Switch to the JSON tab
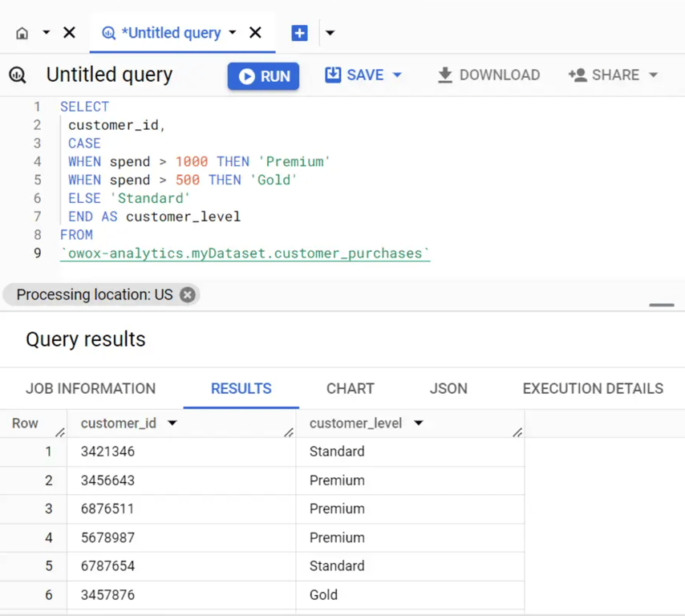 point(448,388)
